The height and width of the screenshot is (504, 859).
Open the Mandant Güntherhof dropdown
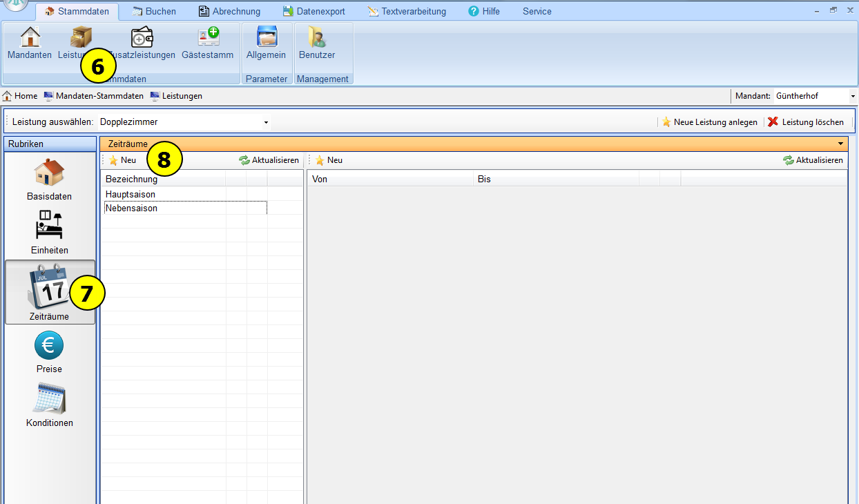click(x=853, y=96)
